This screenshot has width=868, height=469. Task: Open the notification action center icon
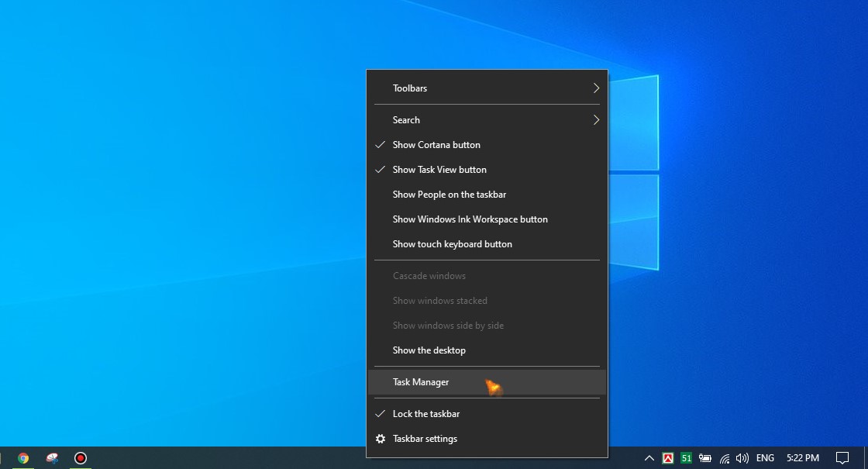842,458
